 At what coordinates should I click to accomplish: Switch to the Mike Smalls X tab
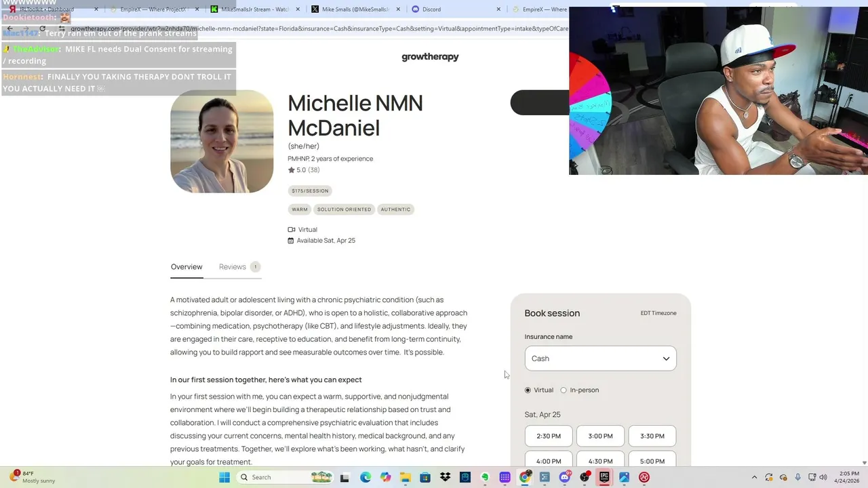coord(355,9)
